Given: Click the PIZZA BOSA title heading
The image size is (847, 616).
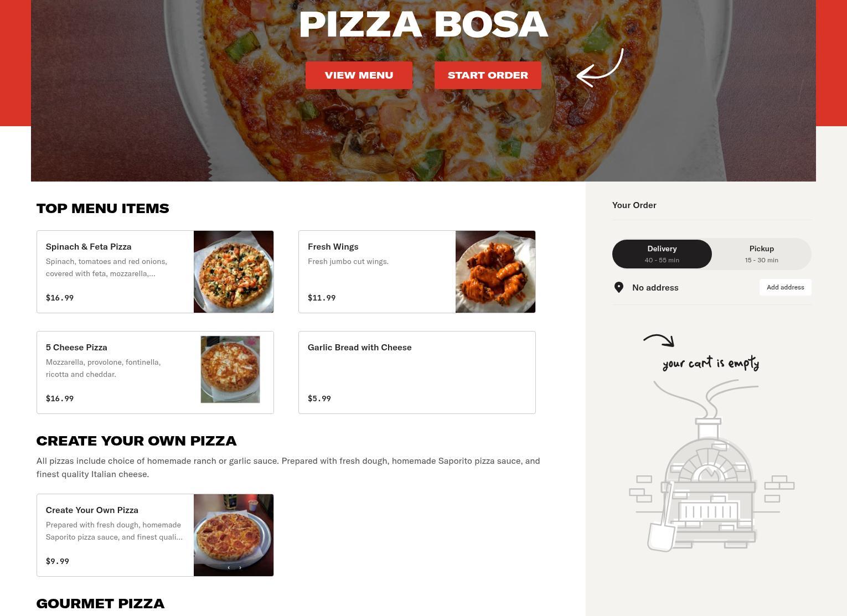Looking at the screenshot, I should (x=423, y=24).
